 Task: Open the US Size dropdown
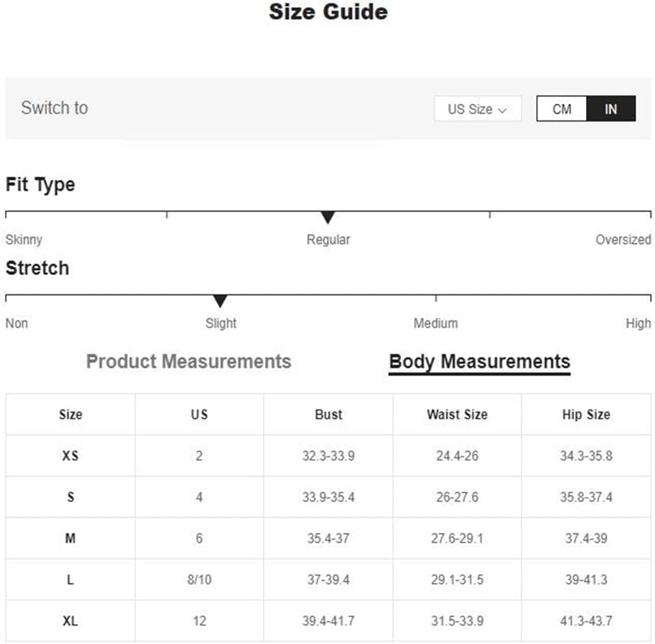tap(477, 109)
